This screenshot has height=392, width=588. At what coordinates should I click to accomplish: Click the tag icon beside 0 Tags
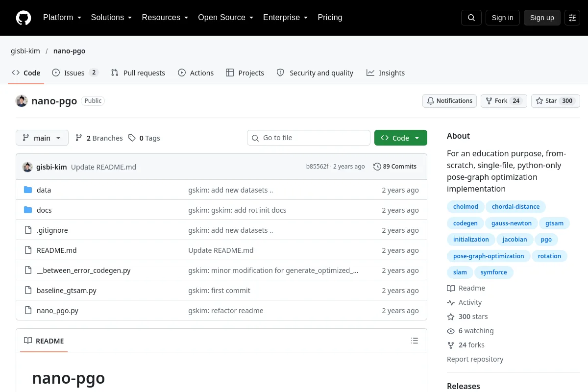pyautogui.click(x=132, y=138)
